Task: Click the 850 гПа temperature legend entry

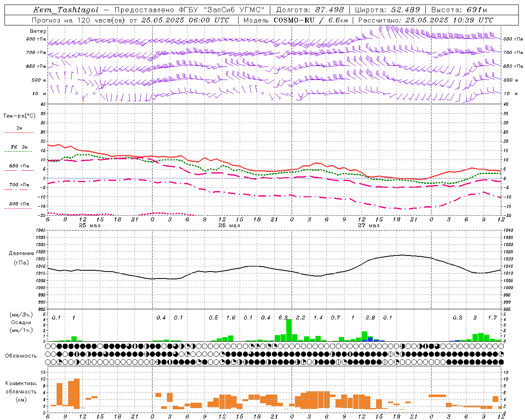Action: (x=19, y=166)
